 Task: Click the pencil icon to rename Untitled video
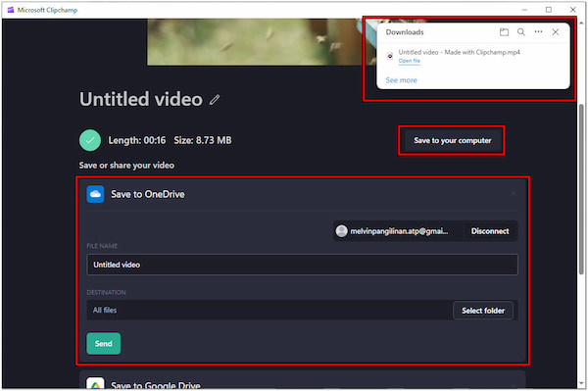(215, 100)
